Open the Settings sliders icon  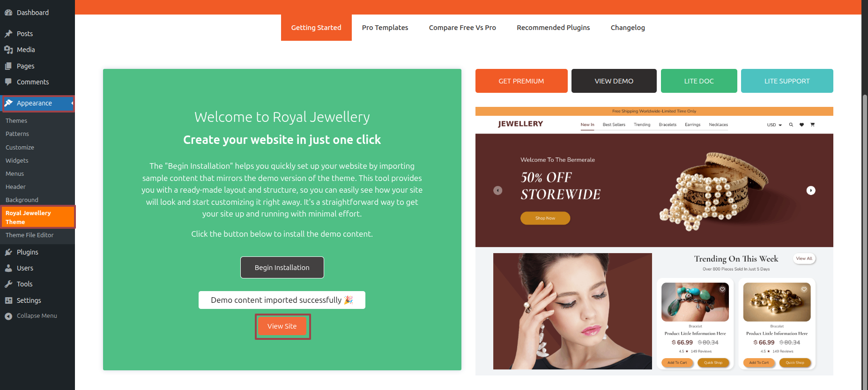(x=8, y=300)
